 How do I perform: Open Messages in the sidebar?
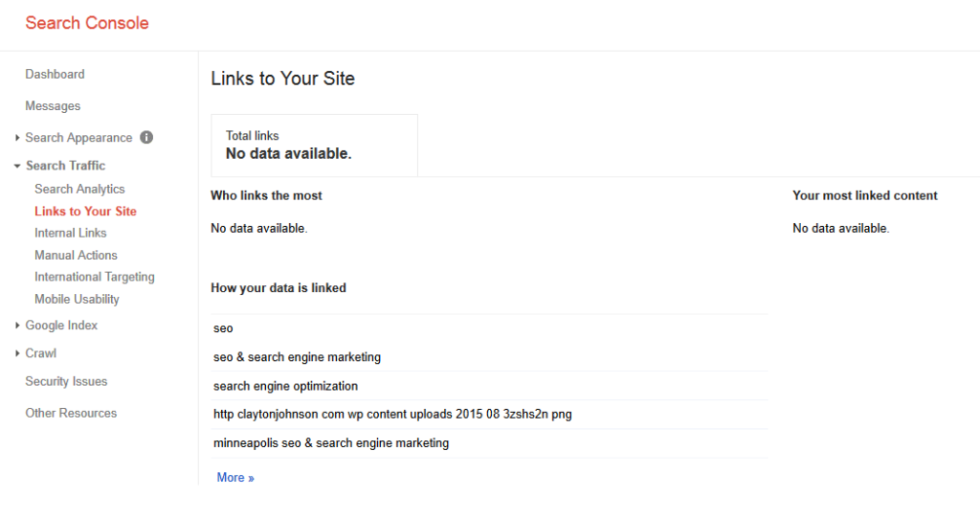pyautogui.click(x=53, y=105)
